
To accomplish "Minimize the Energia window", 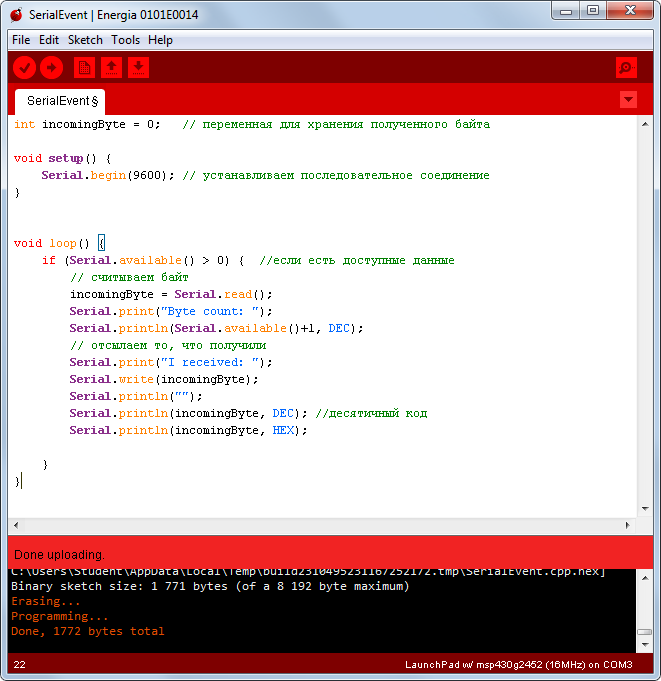I will point(566,11).
